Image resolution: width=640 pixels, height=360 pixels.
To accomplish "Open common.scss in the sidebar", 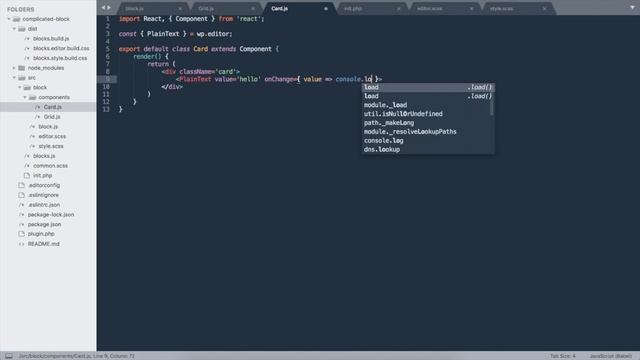I will (x=51, y=166).
